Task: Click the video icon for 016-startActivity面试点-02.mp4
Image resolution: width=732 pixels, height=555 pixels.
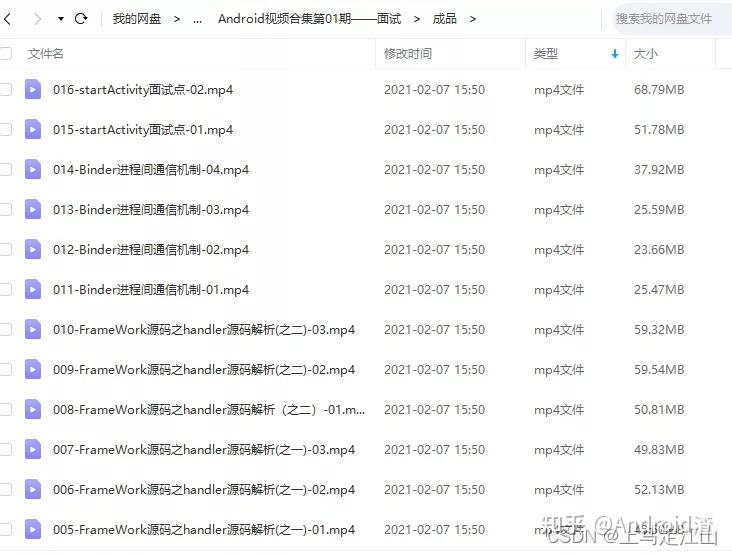Action: click(x=33, y=89)
